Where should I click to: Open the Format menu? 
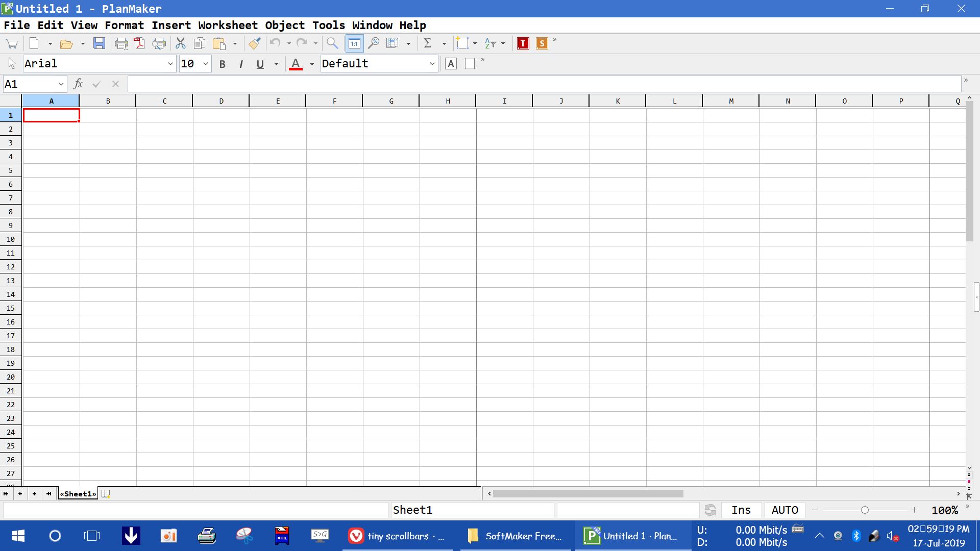pos(124,25)
